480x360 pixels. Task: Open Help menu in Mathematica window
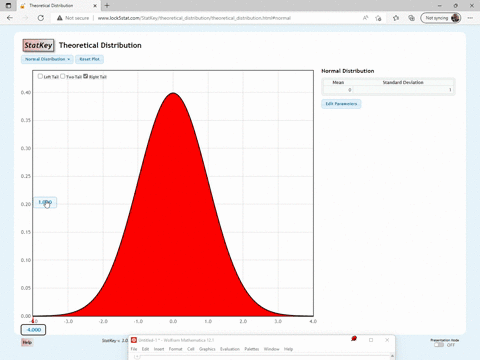tap(288, 349)
